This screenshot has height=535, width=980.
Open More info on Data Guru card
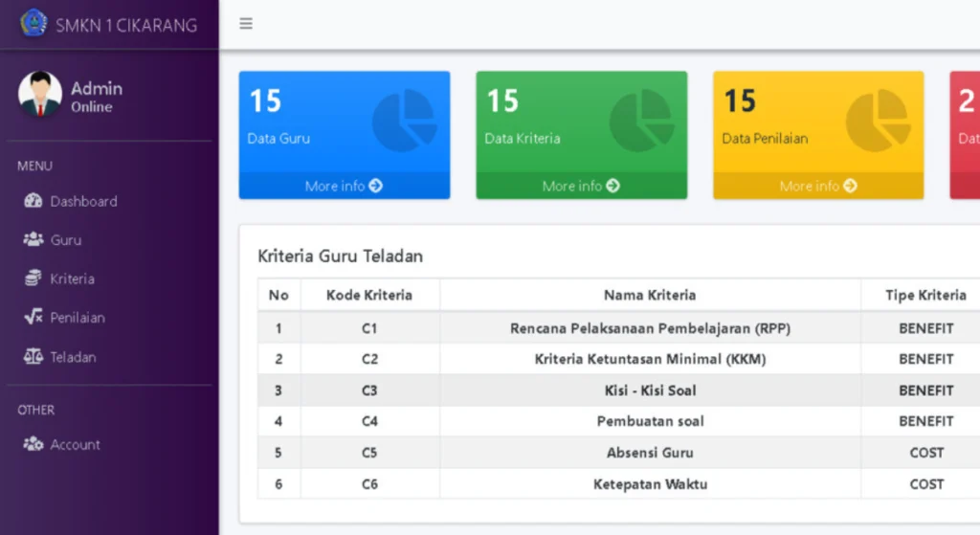tap(344, 186)
